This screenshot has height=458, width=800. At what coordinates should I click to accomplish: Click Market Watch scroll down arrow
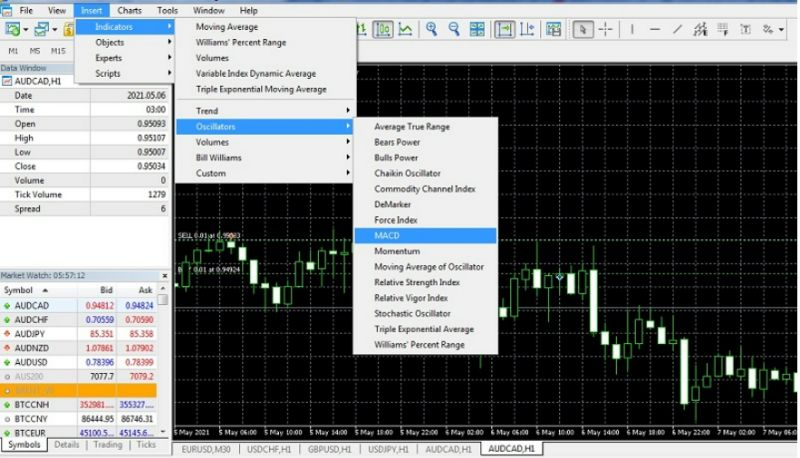(163, 432)
